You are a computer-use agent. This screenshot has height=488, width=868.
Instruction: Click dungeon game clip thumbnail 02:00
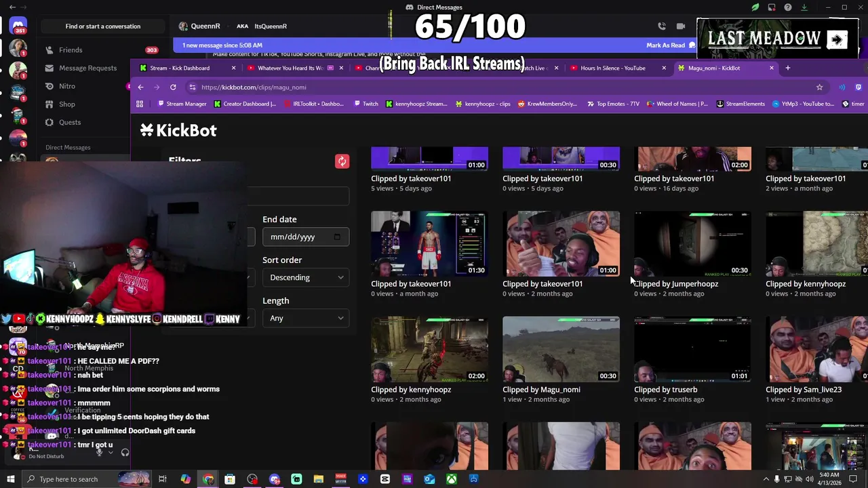pyautogui.click(x=429, y=349)
